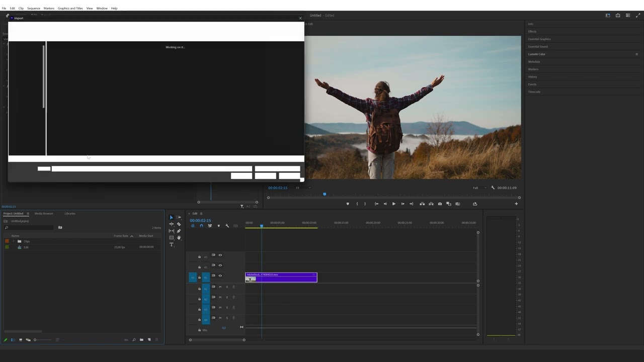Open the Fit zoom level dropdown
The image size is (644, 362).
tap(303, 188)
